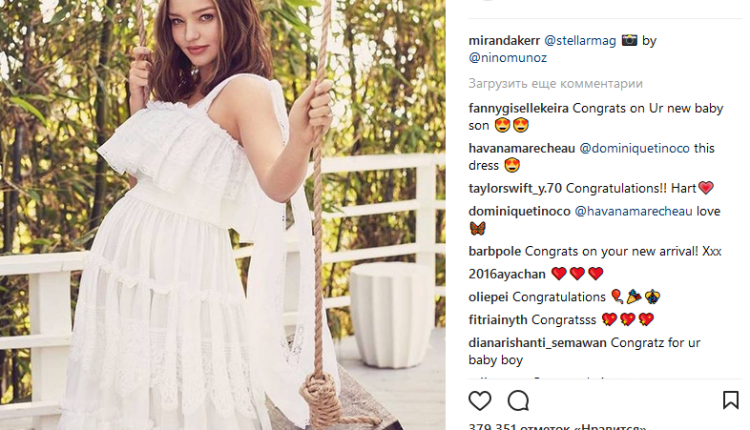Open the comment speech bubble icon

pyautogui.click(x=518, y=401)
